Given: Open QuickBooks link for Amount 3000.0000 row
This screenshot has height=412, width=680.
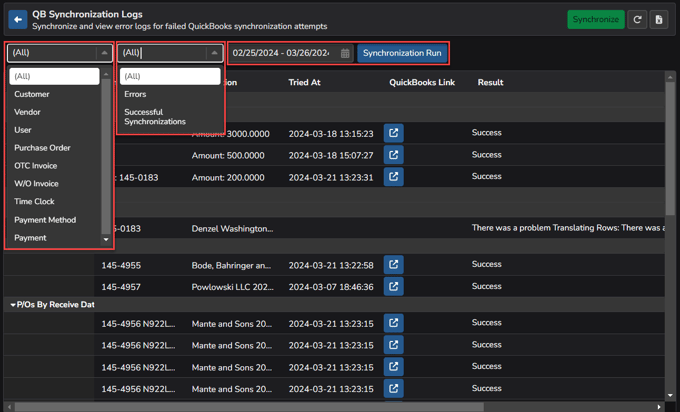Looking at the screenshot, I should click(393, 133).
